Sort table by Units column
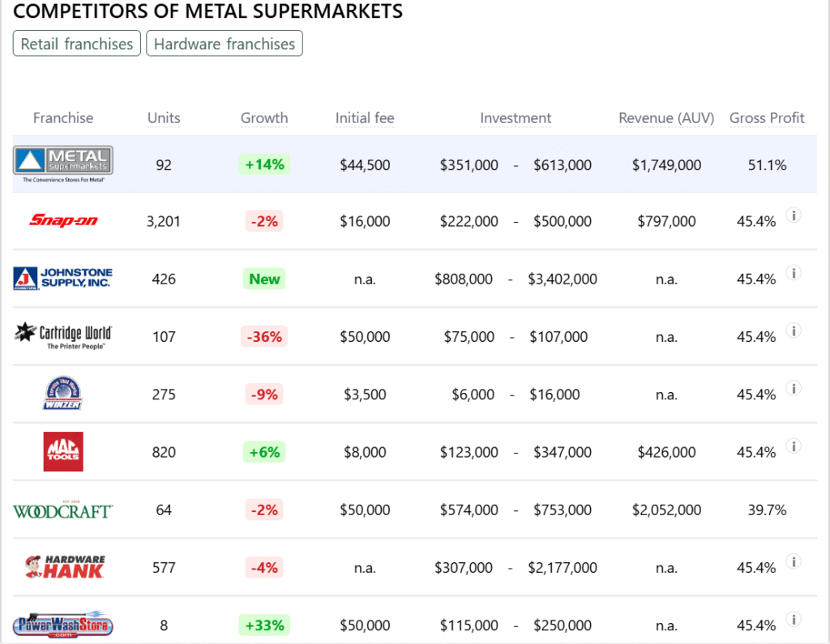Image resolution: width=830 pixels, height=644 pixels. click(164, 118)
